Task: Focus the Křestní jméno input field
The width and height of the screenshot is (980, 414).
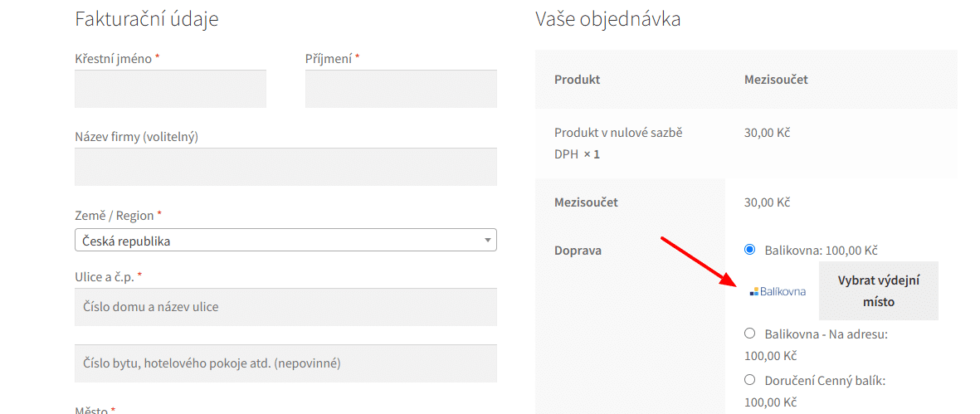Action: [170, 89]
